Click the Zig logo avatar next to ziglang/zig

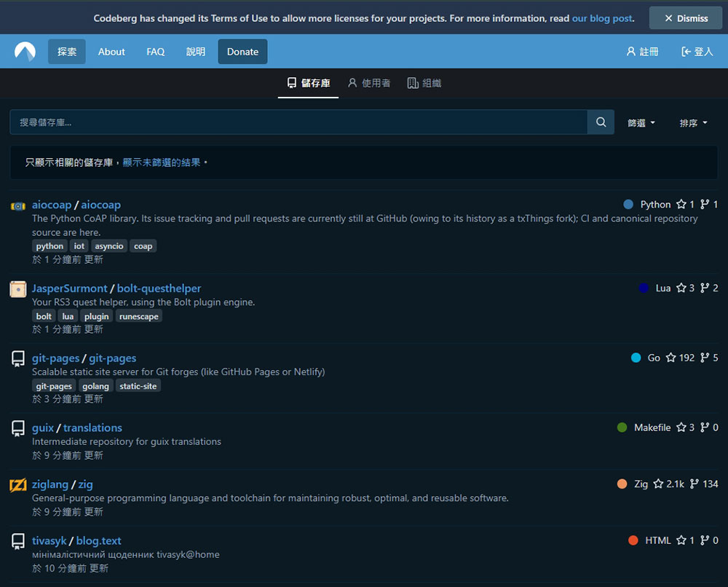17,484
